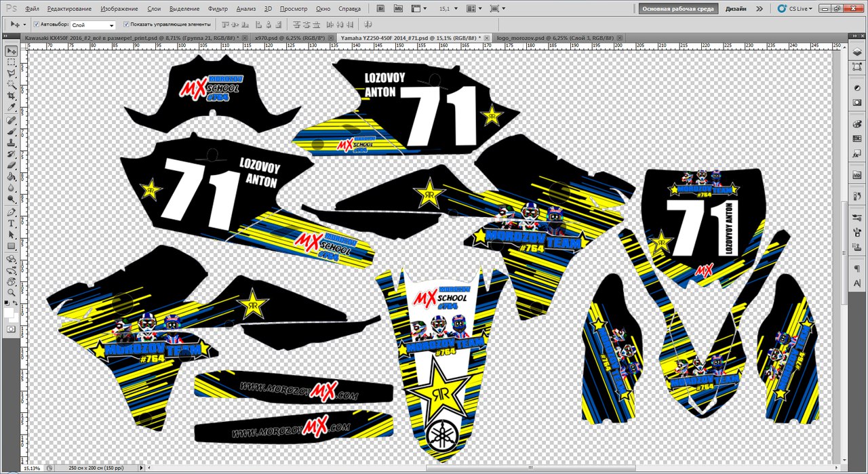Select the Move tool

point(12,51)
